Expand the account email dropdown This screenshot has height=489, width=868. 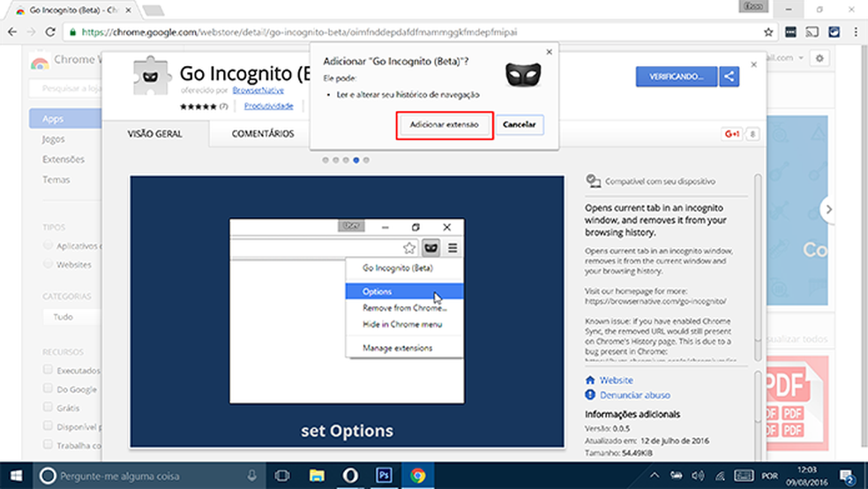[801, 57]
